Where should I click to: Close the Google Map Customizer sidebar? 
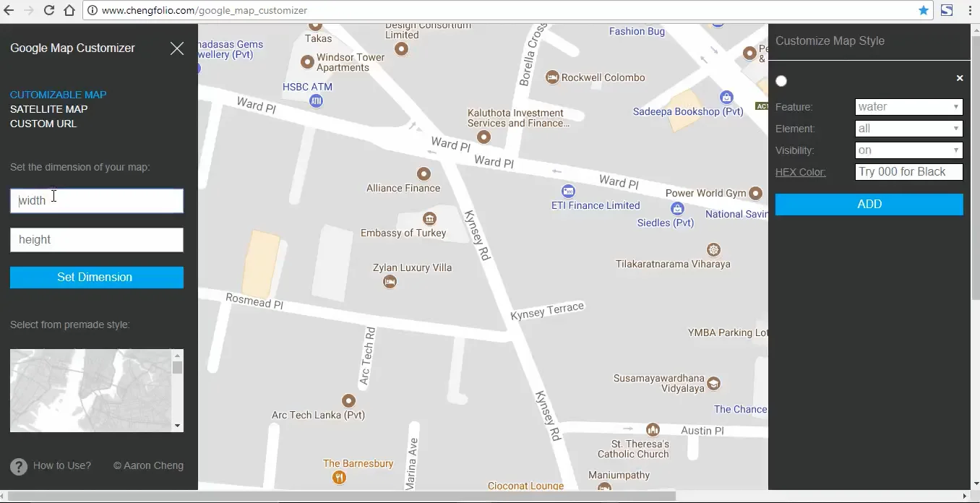[177, 48]
